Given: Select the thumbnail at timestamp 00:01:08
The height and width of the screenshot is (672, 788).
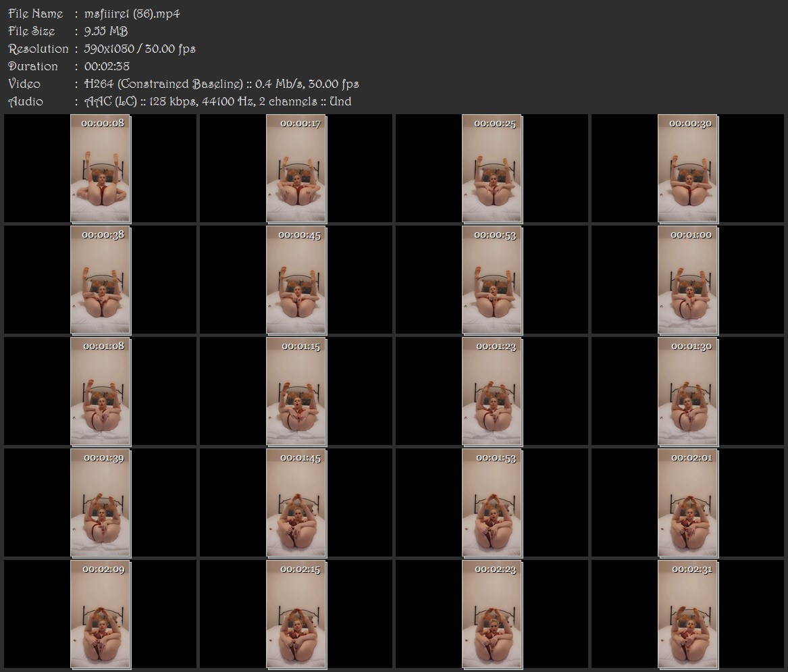Looking at the screenshot, I should 101,392.
